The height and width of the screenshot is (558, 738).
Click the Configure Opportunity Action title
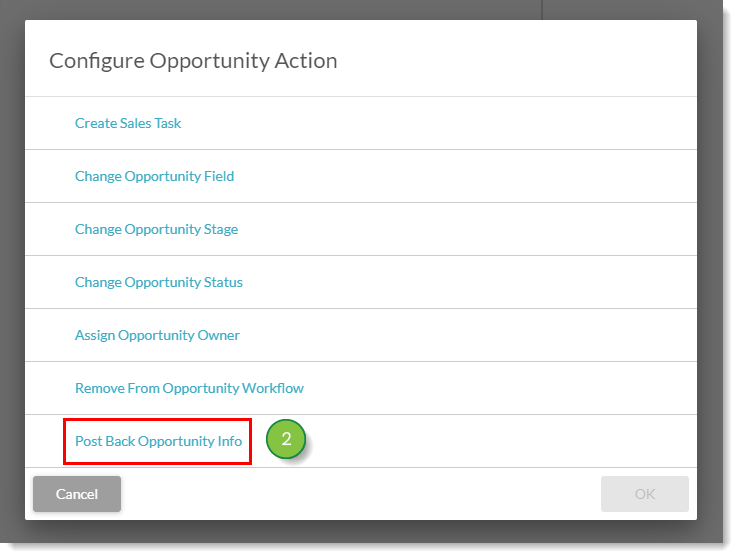(193, 61)
